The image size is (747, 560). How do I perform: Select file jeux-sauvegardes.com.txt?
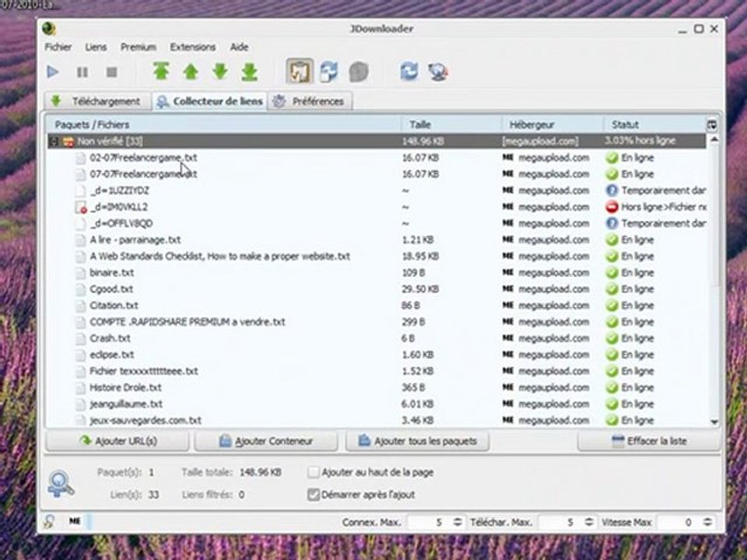pos(146,421)
